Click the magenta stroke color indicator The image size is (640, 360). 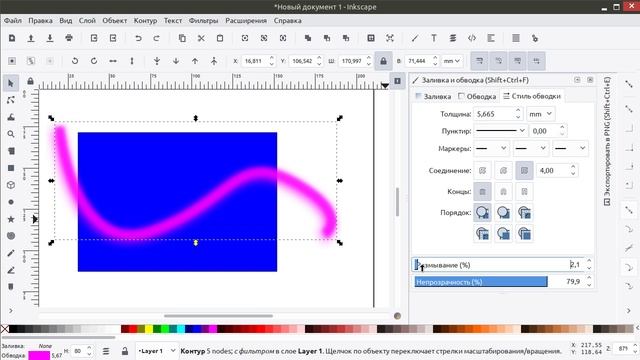39,355
